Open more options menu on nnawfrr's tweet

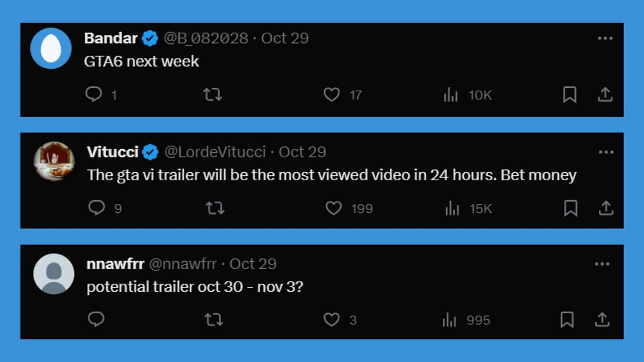coord(602,264)
